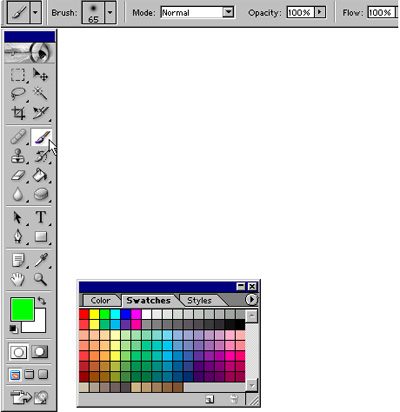Viewport: 400px width, 412px height.
Task: Open the Brush preset picker arrow
Action: pos(110,13)
